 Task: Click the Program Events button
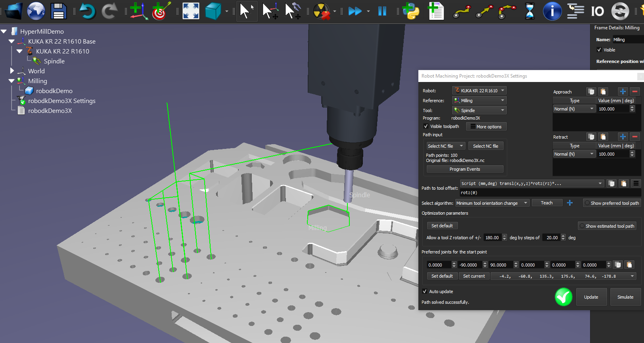pyautogui.click(x=465, y=169)
